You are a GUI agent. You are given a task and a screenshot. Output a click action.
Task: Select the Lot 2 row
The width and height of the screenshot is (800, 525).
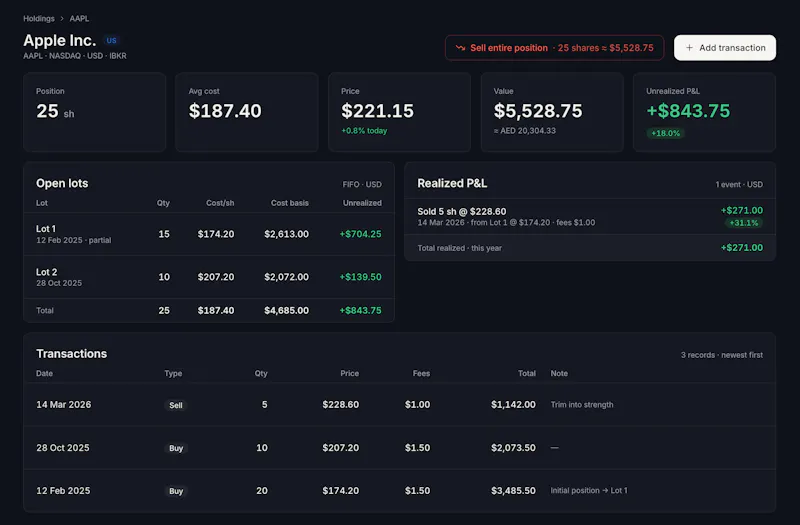coord(209,277)
